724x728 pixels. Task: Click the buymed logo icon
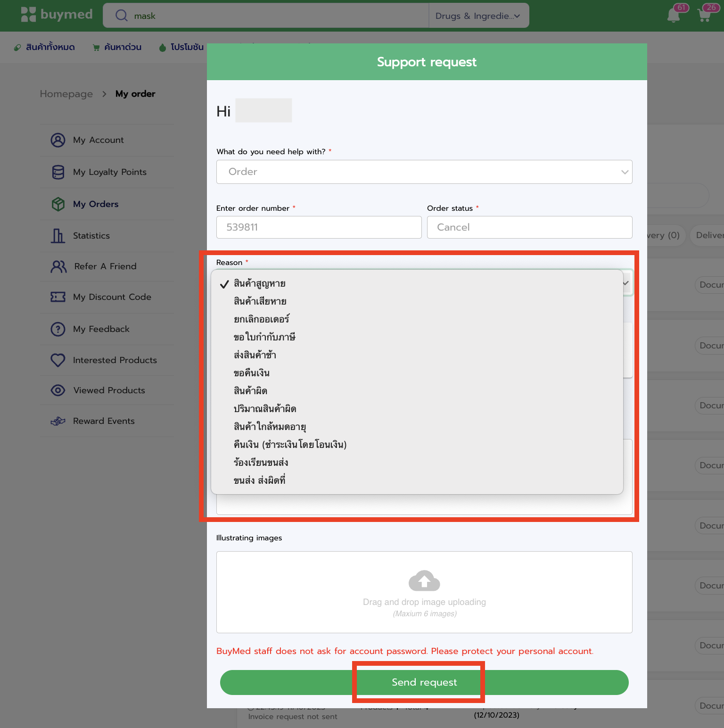click(x=28, y=15)
